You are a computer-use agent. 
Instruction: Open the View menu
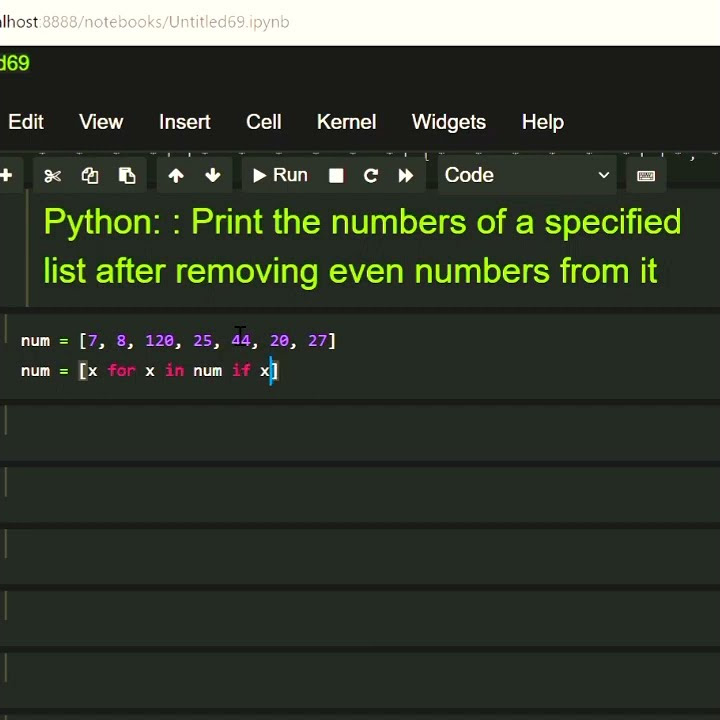coord(101,122)
